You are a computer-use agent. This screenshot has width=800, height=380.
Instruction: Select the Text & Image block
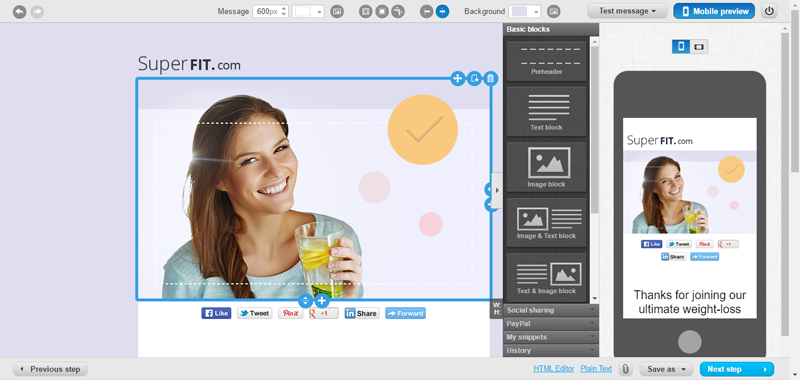(546, 277)
